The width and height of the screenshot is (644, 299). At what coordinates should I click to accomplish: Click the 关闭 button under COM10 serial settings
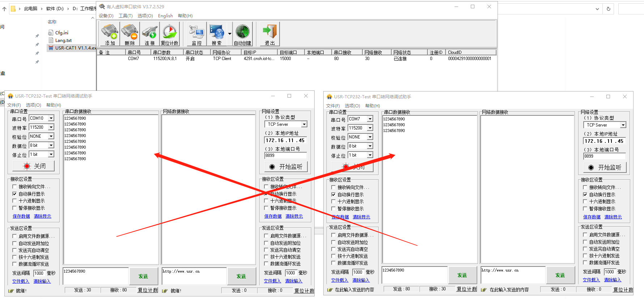click(33, 166)
